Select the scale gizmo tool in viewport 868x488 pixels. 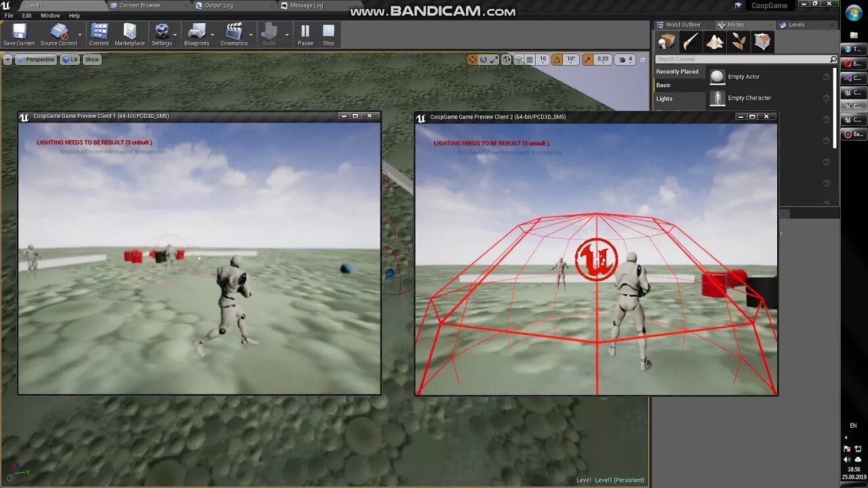pyautogui.click(x=494, y=60)
